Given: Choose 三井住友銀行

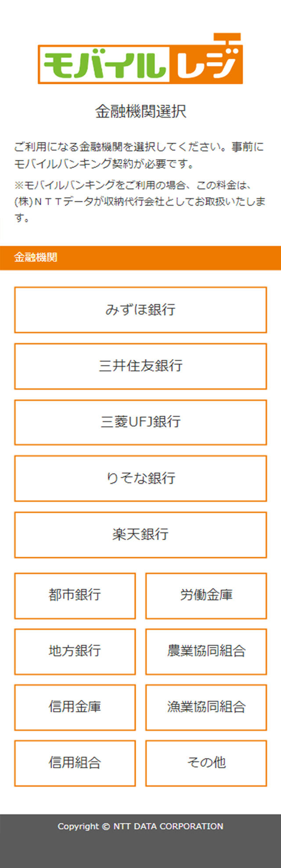Looking at the screenshot, I should pyautogui.click(x=140, y=366).
